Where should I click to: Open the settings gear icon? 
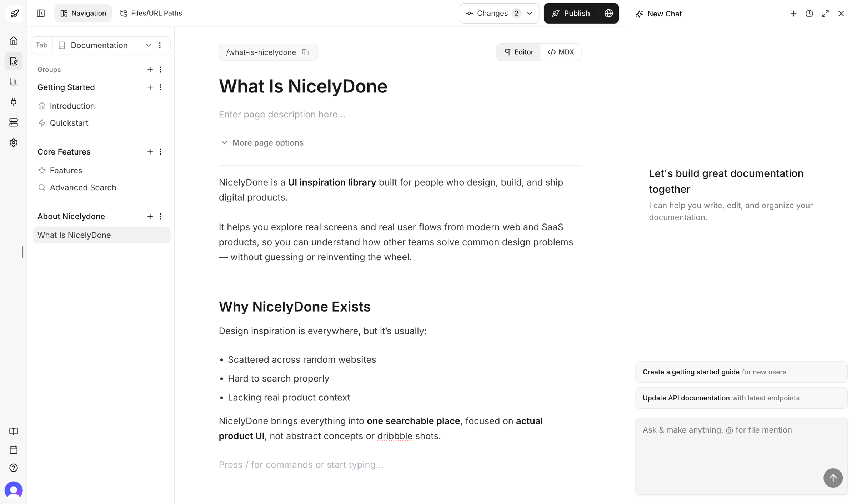point(14,143)
